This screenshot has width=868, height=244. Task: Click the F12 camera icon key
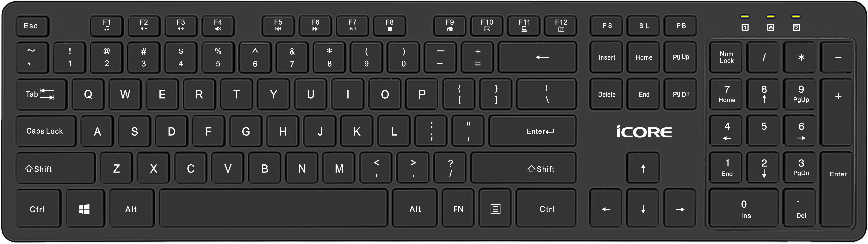tap(561, 26)
